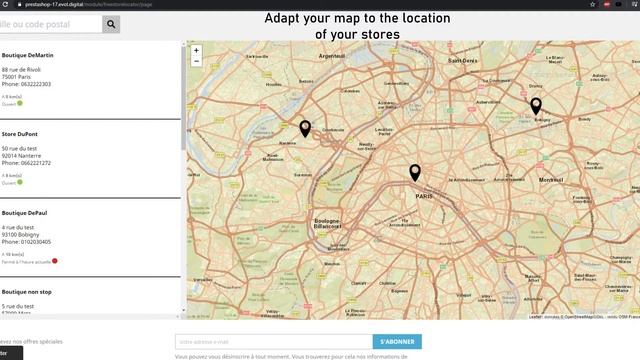Viewport: 640px width, 360px height.
Task: Zoom out the map with minus button
Action: 196,61
